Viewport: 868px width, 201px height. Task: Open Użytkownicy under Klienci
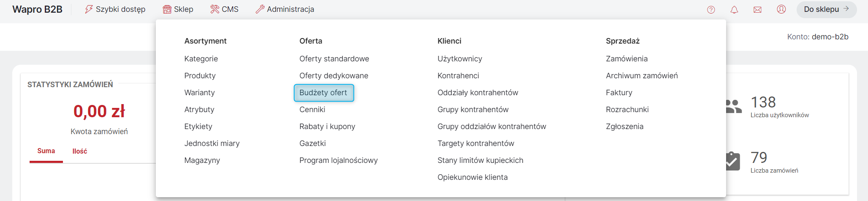460,59
